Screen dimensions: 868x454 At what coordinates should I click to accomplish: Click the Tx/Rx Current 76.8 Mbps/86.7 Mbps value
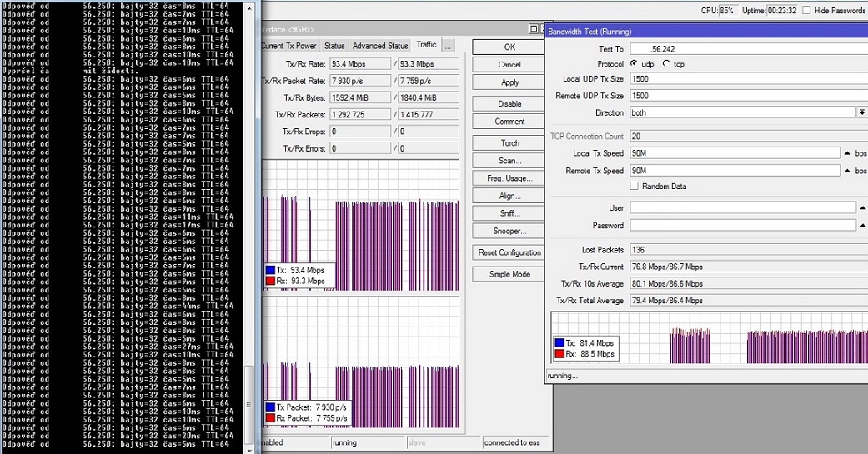pyautogui.click(x=749, y=267)
